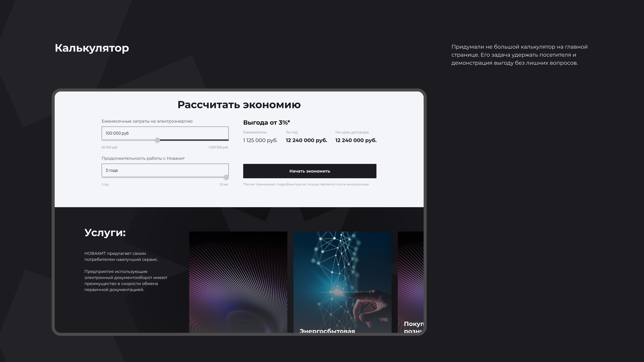The height and width of the screenshot is (362, 644).
Task: Click the 'Придумали не большой калькулятор' description
Action: (519, 55)
